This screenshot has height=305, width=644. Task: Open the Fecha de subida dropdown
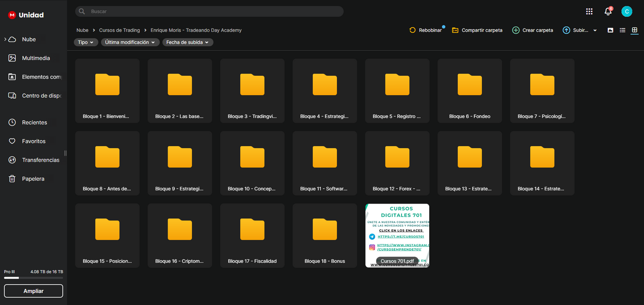(188, 42)
